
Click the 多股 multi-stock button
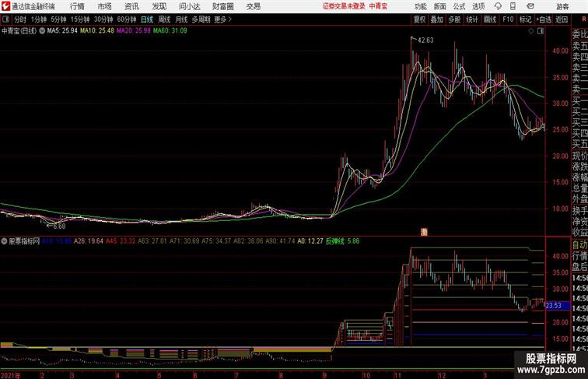click(454, 19)
